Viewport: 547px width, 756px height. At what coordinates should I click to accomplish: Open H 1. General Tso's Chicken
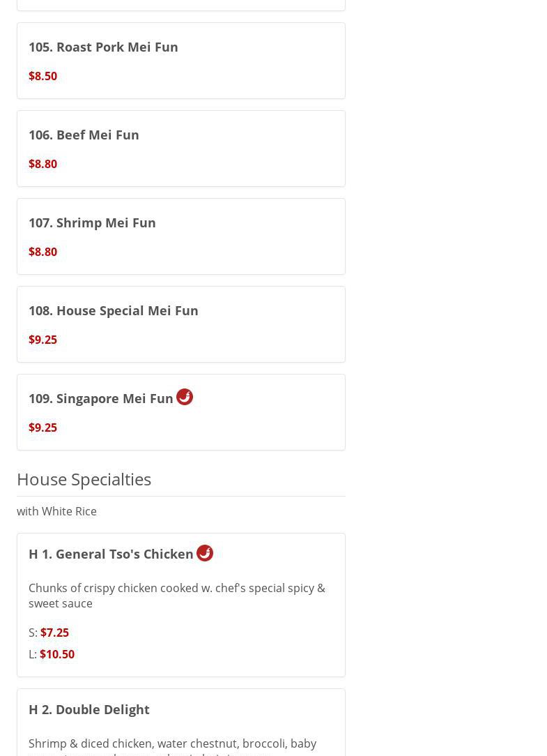(111, 554)
